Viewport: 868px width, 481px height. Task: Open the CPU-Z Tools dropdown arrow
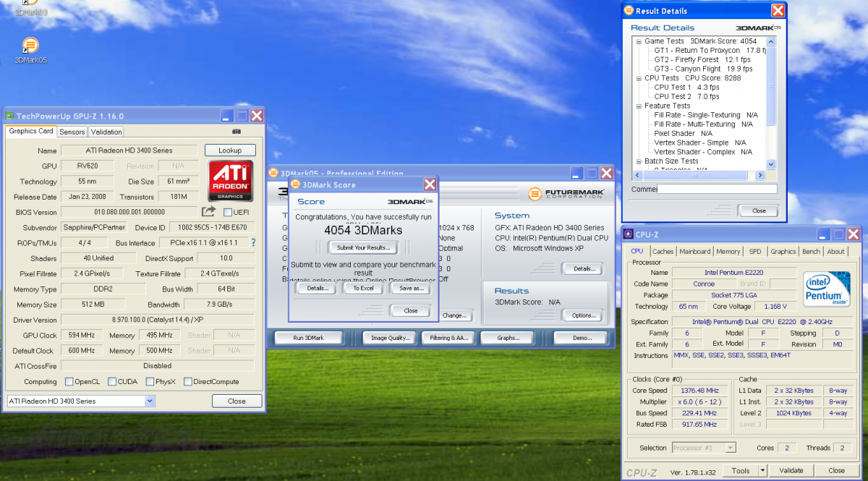pyautogui.click(x=762, y=470)
